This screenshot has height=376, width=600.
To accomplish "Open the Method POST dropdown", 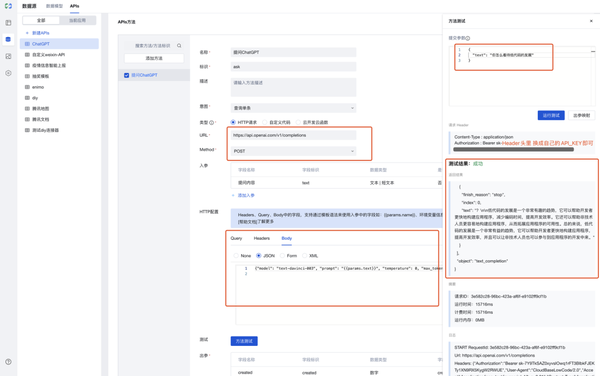I will 293,151.
